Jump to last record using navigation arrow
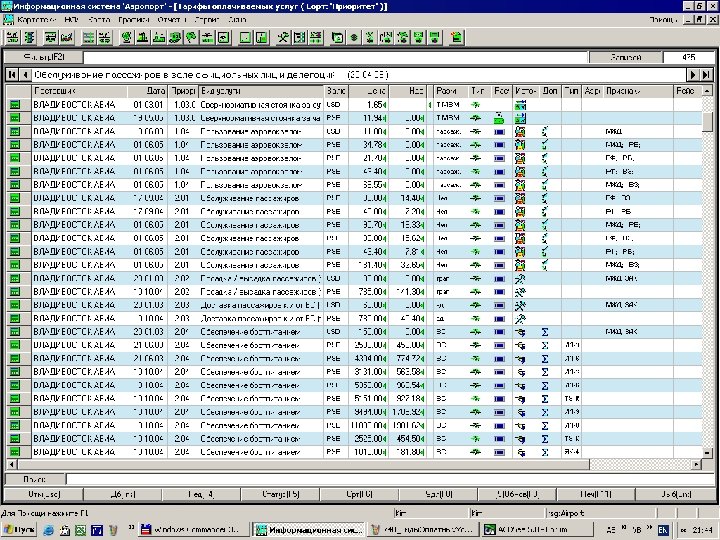Image resolution: width=720 pixels, height=540 pixels. coord(706,76)
